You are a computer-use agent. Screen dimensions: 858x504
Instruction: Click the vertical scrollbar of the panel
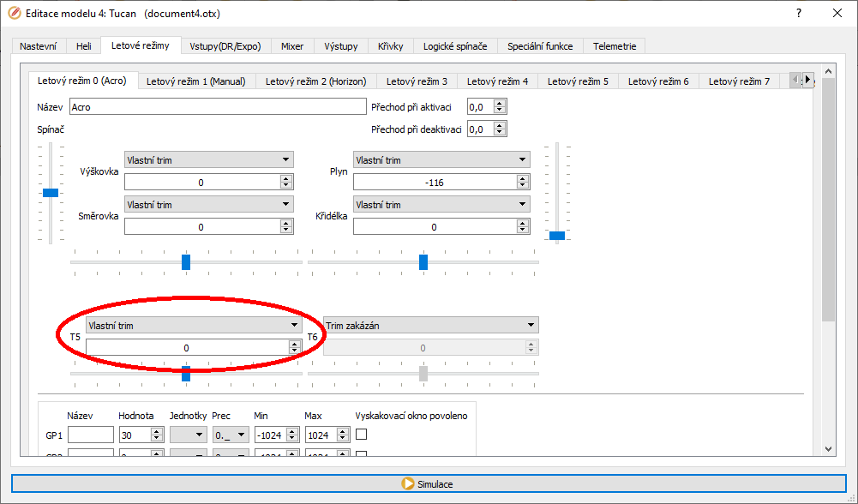pos(828,257)
